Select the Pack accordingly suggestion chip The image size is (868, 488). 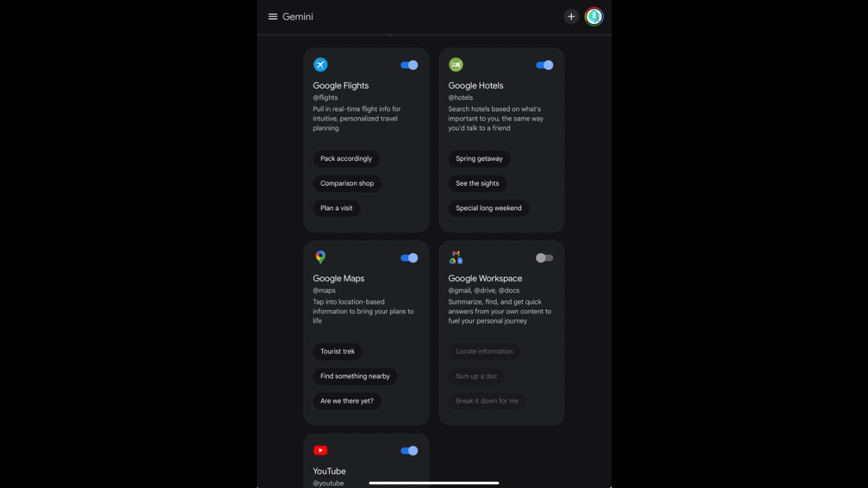[x=346, y=159]
